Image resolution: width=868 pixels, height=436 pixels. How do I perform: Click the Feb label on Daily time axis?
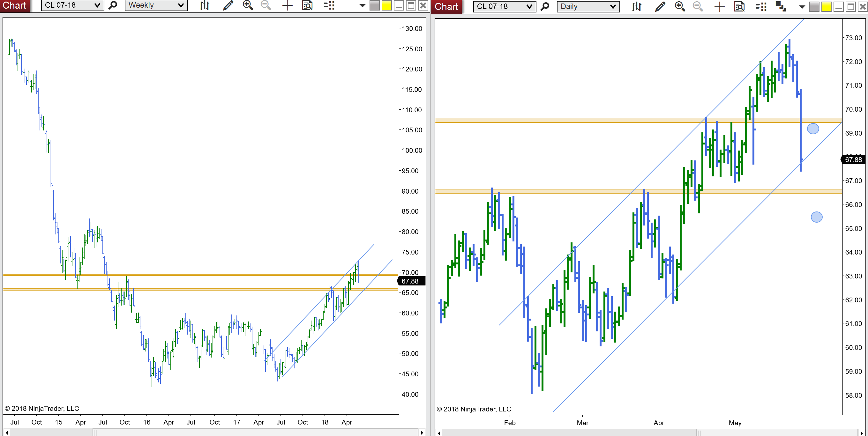point(510,423)
